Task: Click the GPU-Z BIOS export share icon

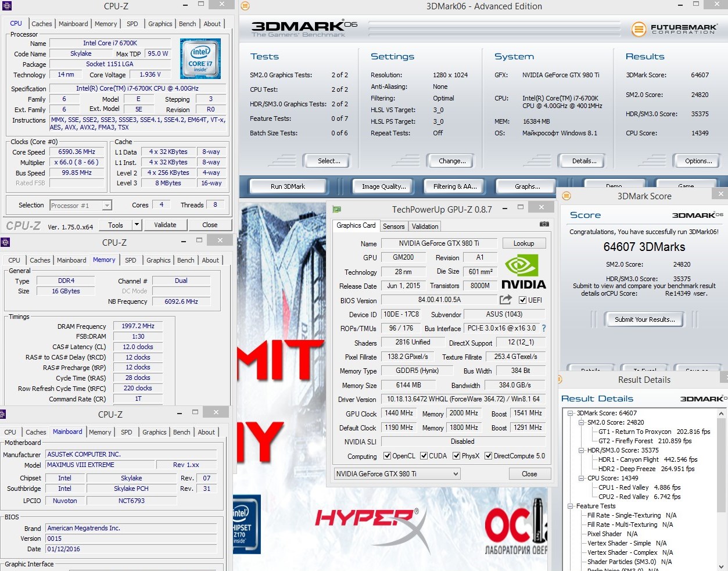Action: pyautogui.click(x=506, y=300)
